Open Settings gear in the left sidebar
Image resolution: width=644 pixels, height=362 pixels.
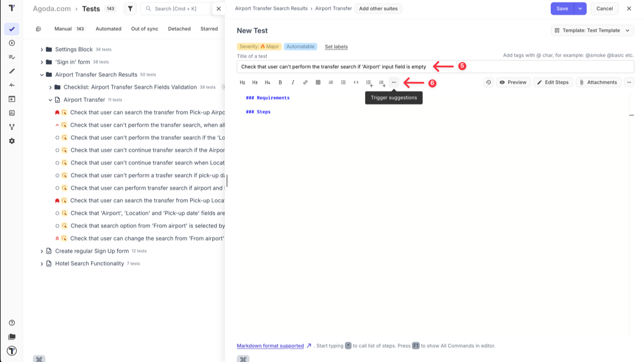coord(12,141)
